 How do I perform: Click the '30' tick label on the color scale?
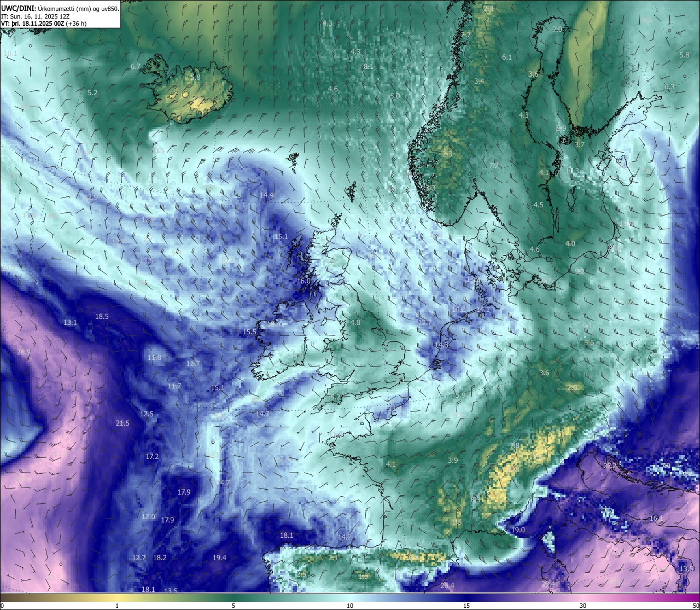583,606
